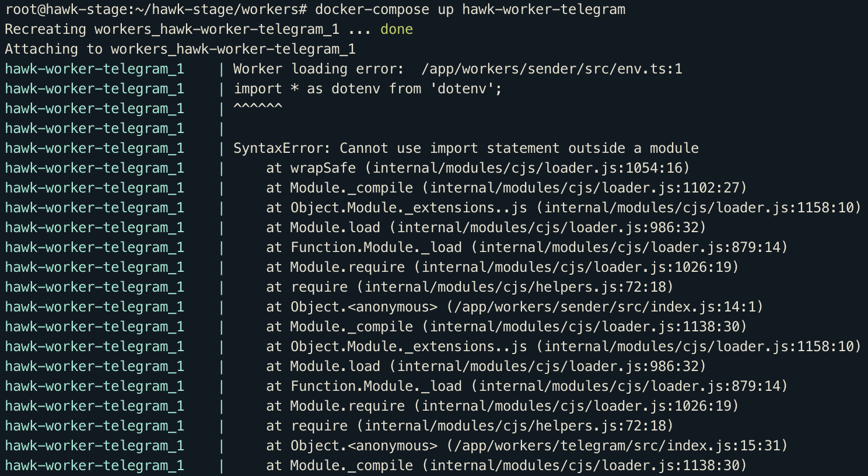Click the docker-compose command in the prompt
Viewport: 868px width, 476px height.
pos(373,9)
